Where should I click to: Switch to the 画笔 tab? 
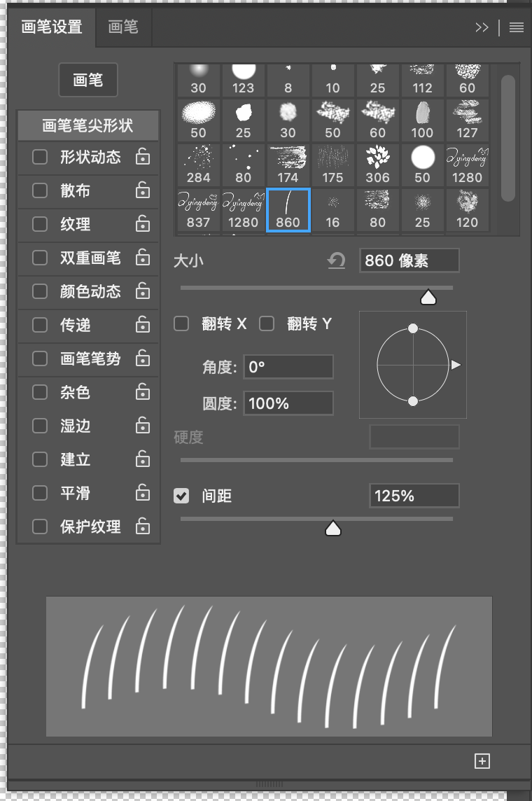coord(123,27)
